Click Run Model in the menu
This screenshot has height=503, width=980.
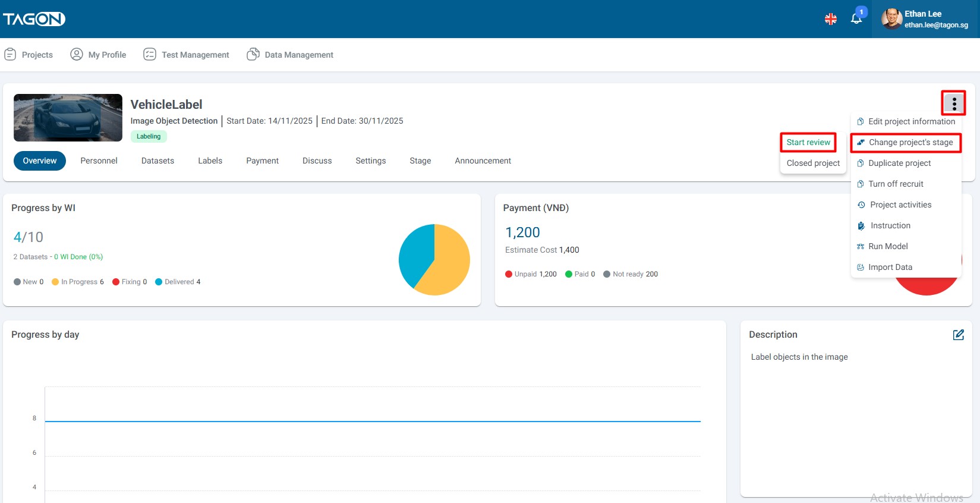(x=887, y=246)
